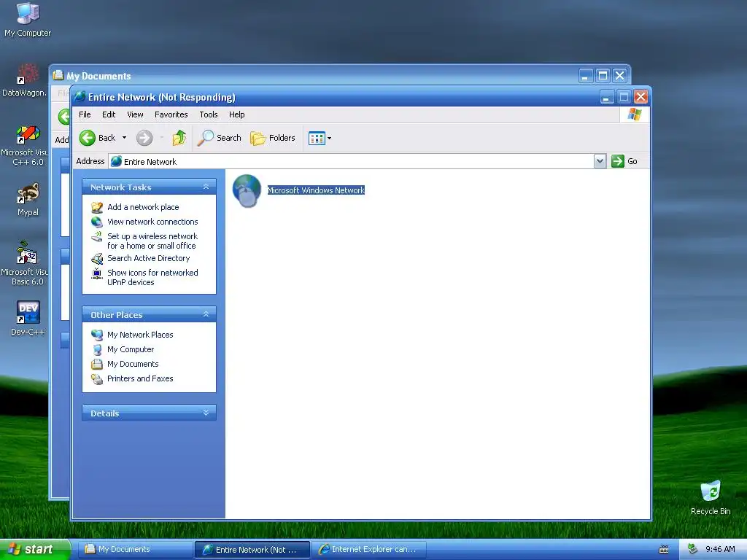This screenshot has width=747, height=560.
Task: Click Add a network place link
Action: tap(143, 207)
